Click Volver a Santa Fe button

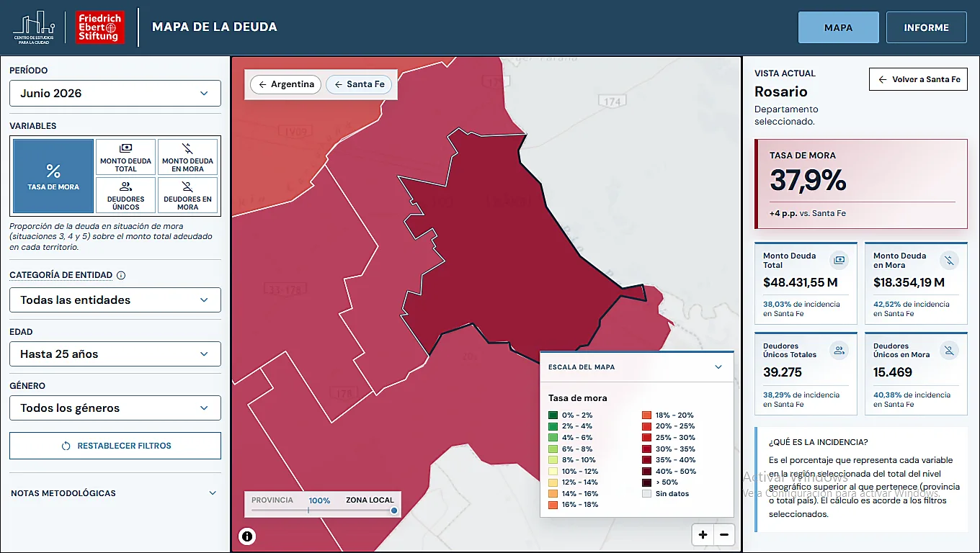coord(919,79)
